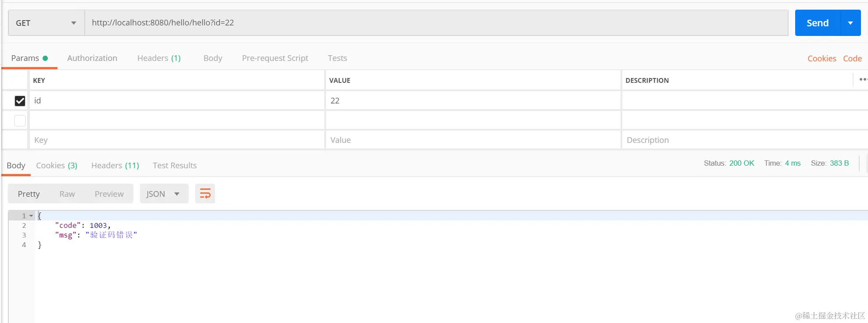Image resolution: width=868 pixels, height=323 pixels.
Task: Click the wrap lines icon in response toolbar
Action: click(205, 194)
